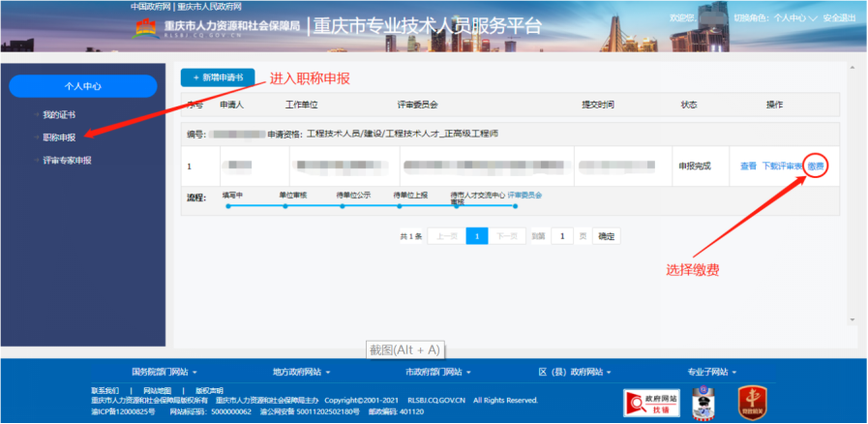Open 职称申报 in the sidebar

(59, 137)
